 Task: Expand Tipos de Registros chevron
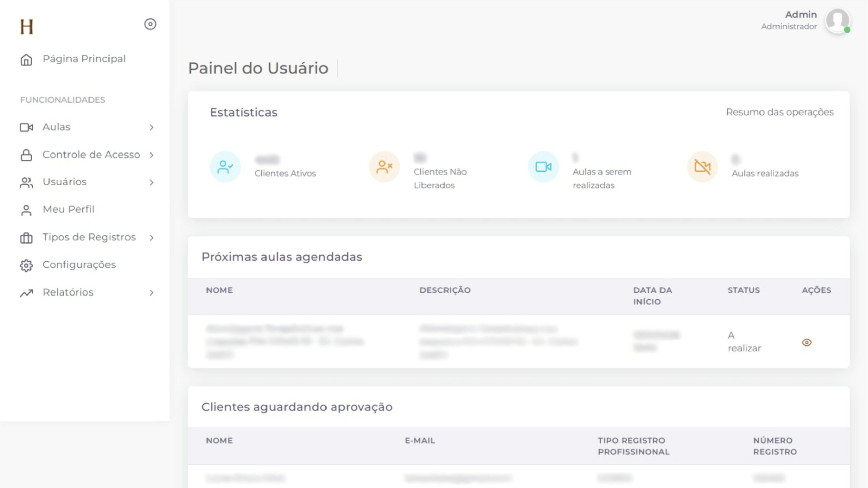click(151, 238)
